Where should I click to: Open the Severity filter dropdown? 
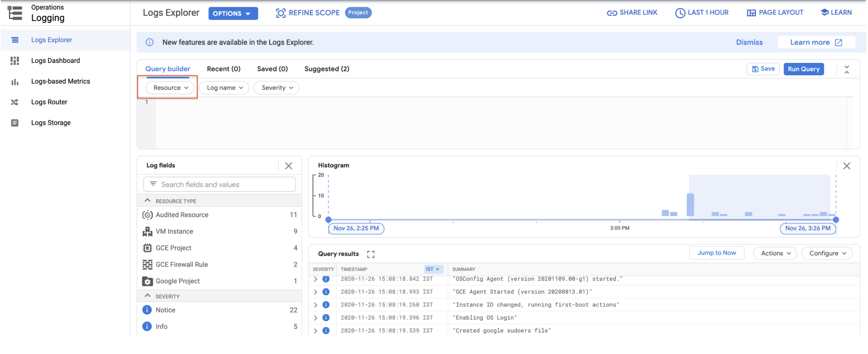277,88
